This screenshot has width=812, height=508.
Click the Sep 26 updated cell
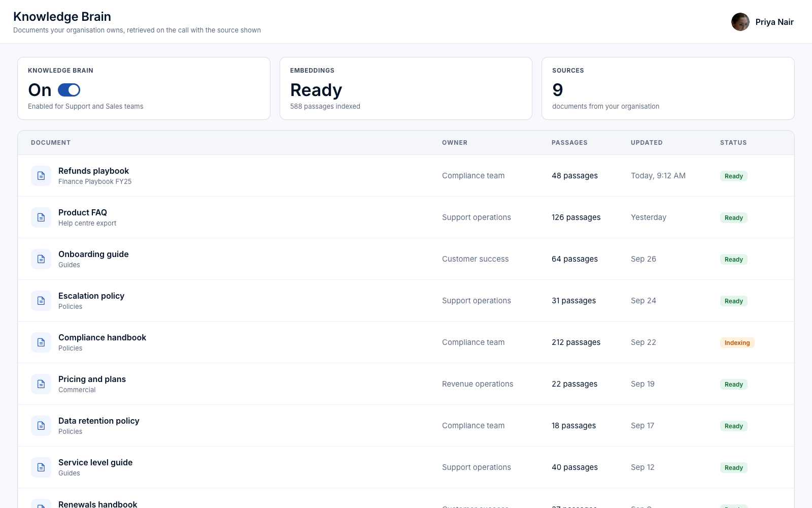(644, 259)
